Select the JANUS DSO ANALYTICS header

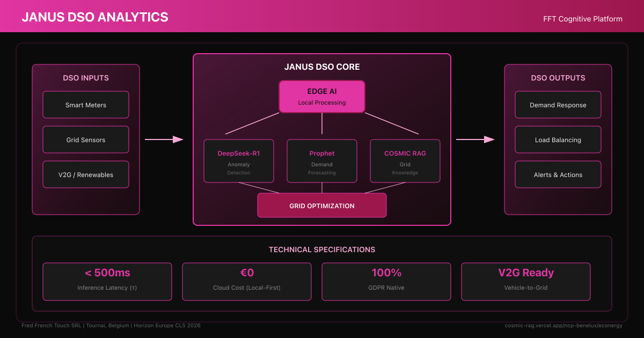(94, 17)
